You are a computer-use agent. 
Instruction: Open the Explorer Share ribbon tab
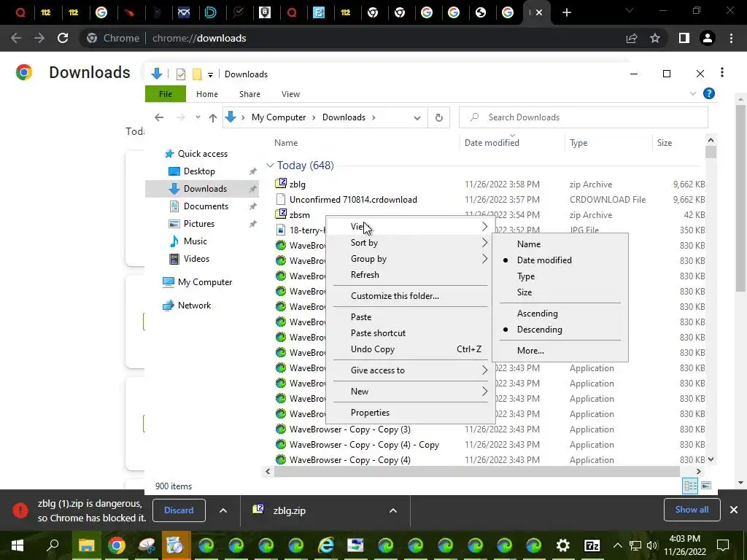pos(249,94)
